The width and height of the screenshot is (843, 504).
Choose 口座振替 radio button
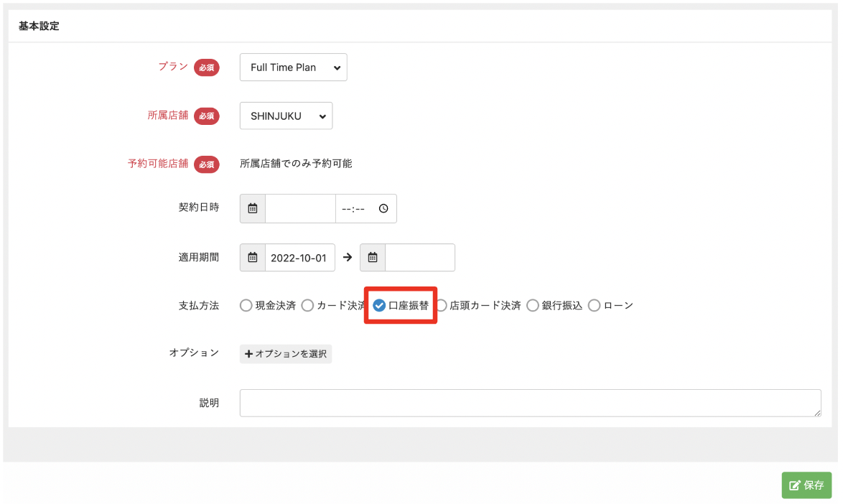coord(379,306)
